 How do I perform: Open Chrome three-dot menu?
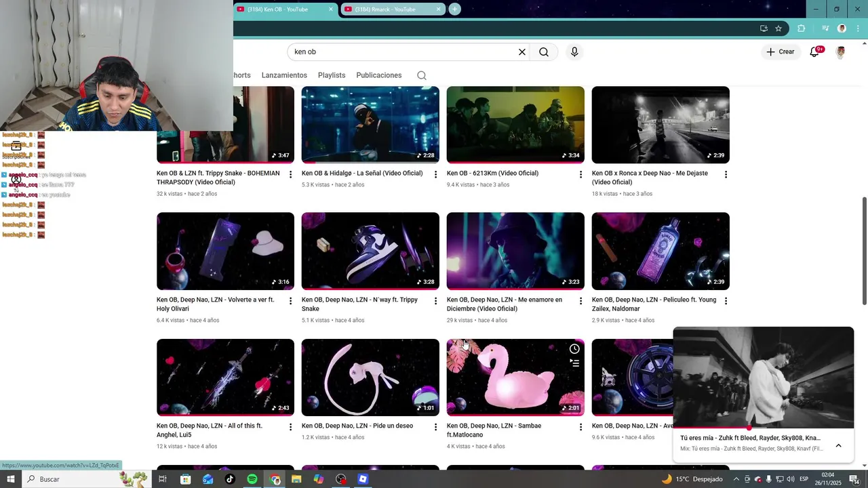[x=859, y=28]
